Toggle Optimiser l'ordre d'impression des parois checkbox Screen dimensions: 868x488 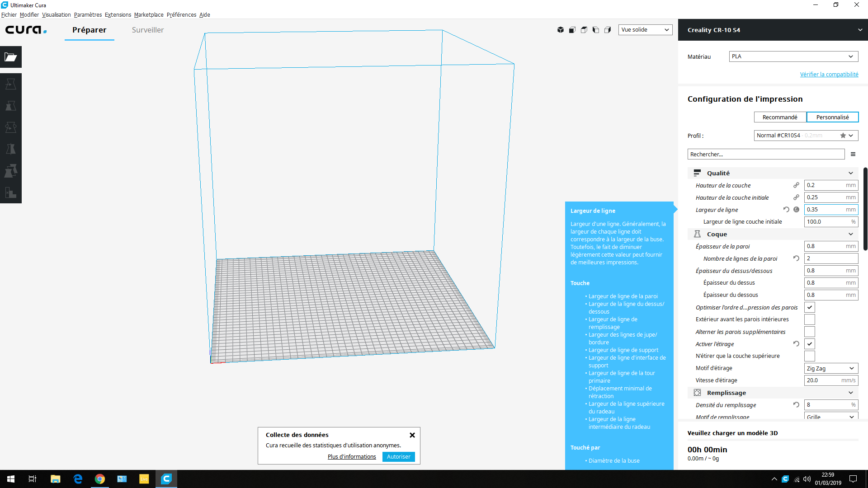(x=810, y=307)
